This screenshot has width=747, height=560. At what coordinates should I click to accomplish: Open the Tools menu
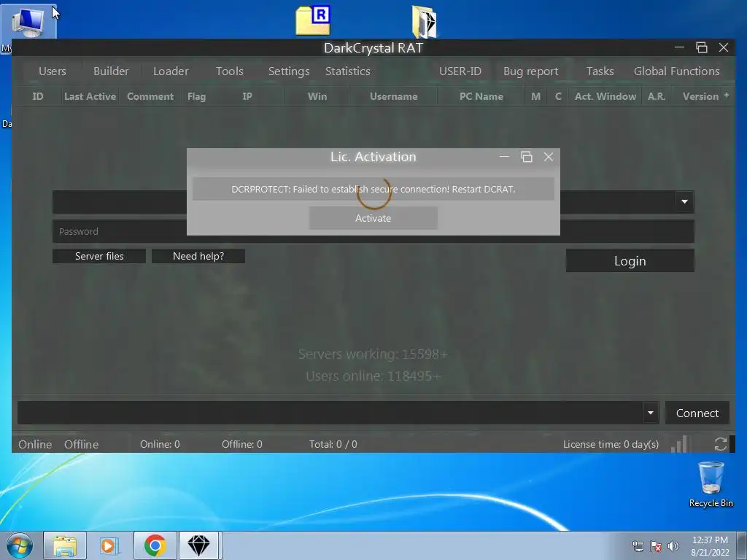[x=230, y=71]
